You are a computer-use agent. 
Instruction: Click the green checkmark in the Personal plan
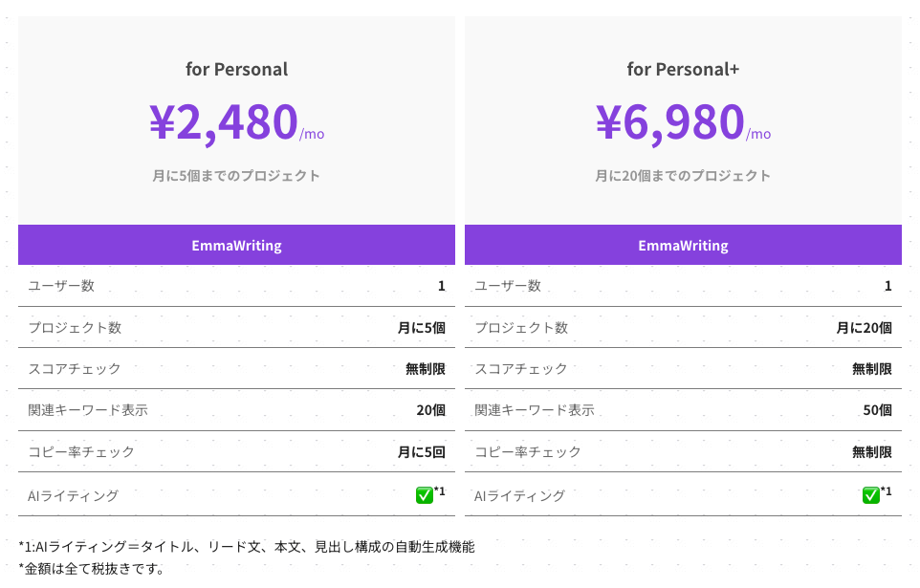click(425, 495)
